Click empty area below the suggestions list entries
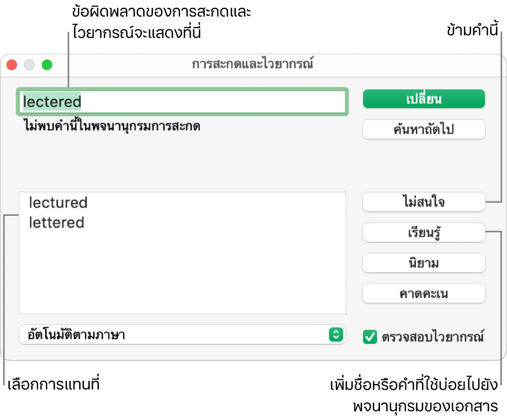The height and width of the screenshot is (420, 507). [182, 276]
